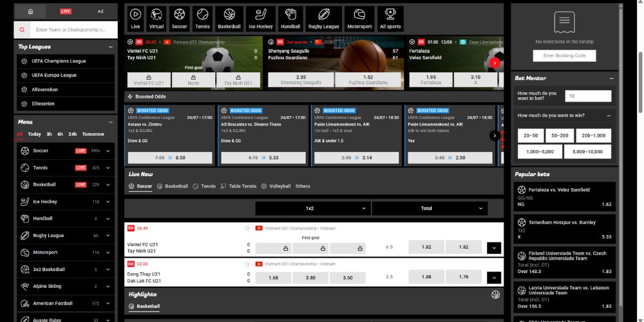644x322 pixels.
Task: Open the 1x2 market dropdown
Action: point(313,208)
